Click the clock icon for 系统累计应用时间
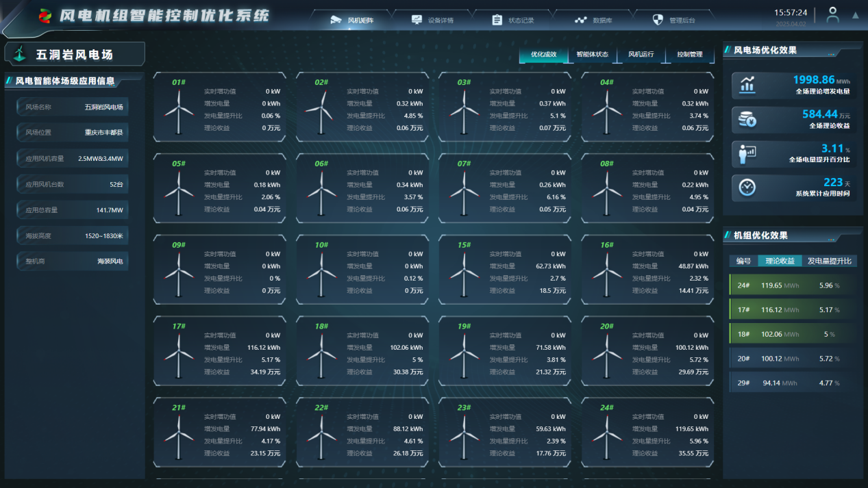Image resolution: width=868 pixels, height=488 pixels. (747, 188)
